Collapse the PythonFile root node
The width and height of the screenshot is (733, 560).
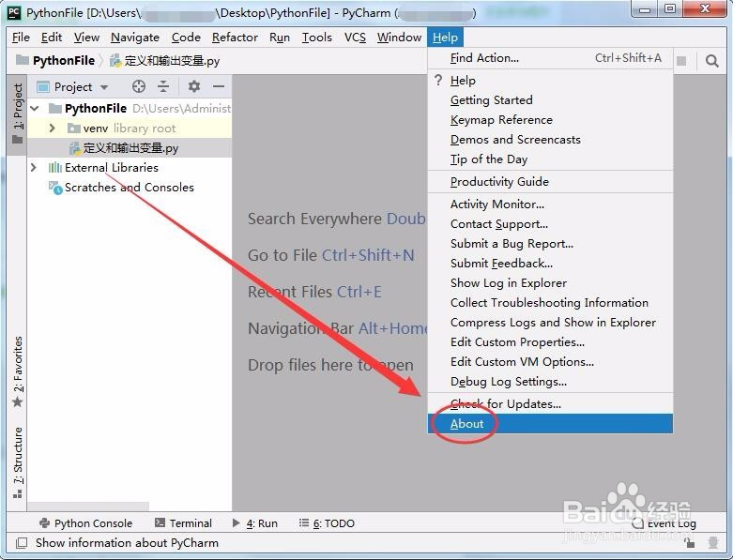35,109
